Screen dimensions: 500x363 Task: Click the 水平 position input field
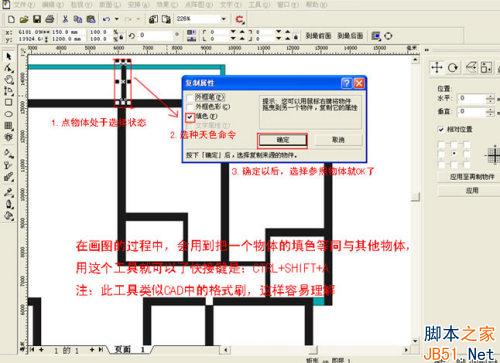(472, 98)
